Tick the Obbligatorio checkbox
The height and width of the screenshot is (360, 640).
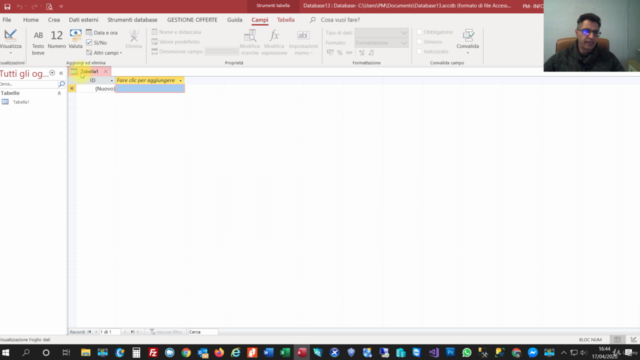click(x=419, y=32)
